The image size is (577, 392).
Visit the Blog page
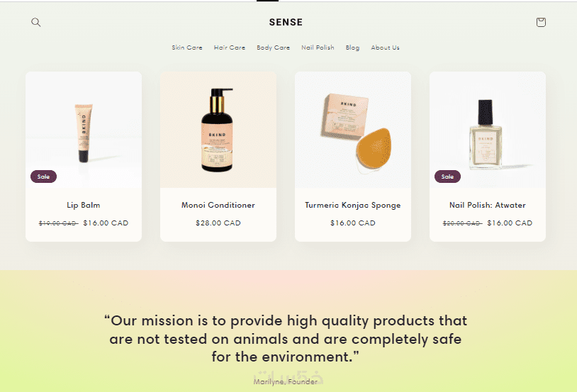[352, 47]
